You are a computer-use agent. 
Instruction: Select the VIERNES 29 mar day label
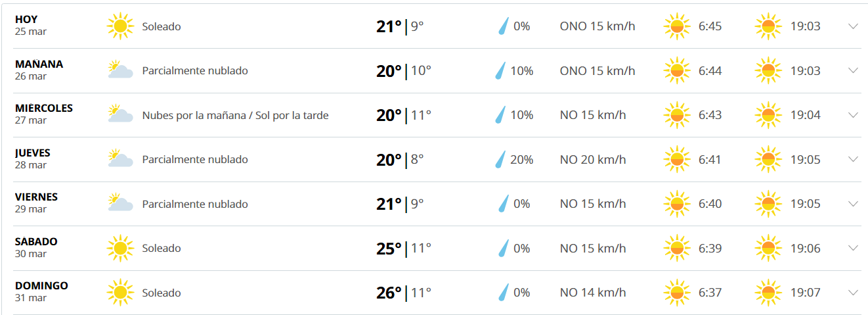tap(36, 203)
